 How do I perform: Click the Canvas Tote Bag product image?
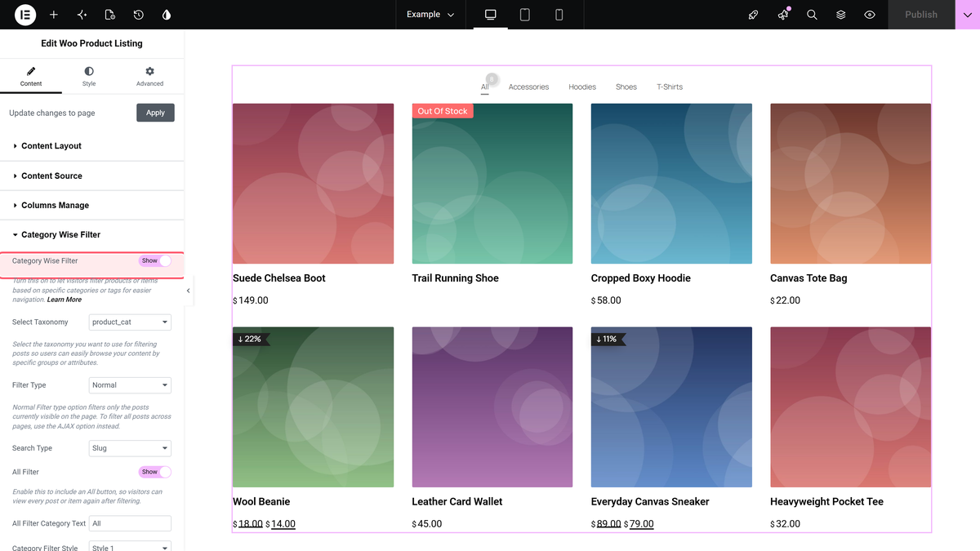pos(850,184)
